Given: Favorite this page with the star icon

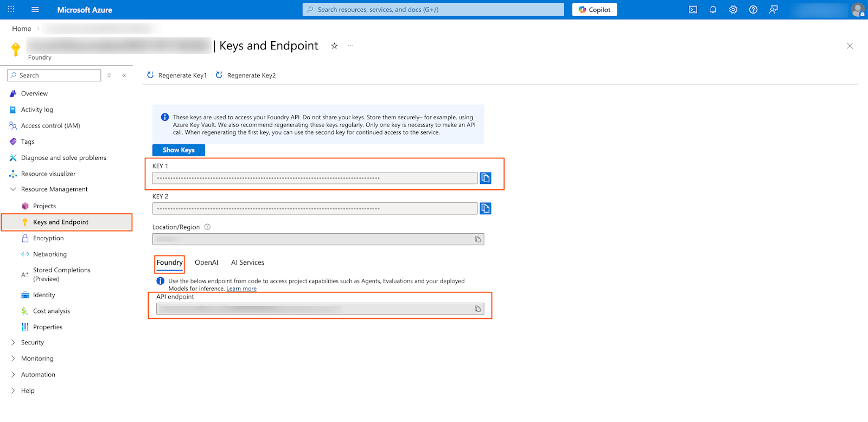Looking at the screenshot, I should [334, 46].
